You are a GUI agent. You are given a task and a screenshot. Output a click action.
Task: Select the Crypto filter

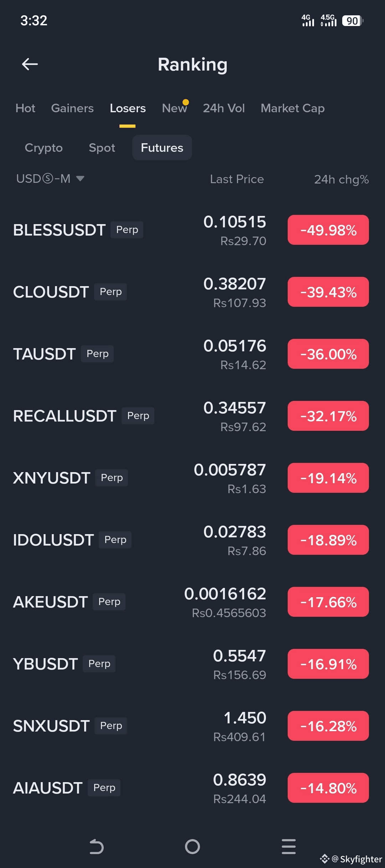click(43, 148)
